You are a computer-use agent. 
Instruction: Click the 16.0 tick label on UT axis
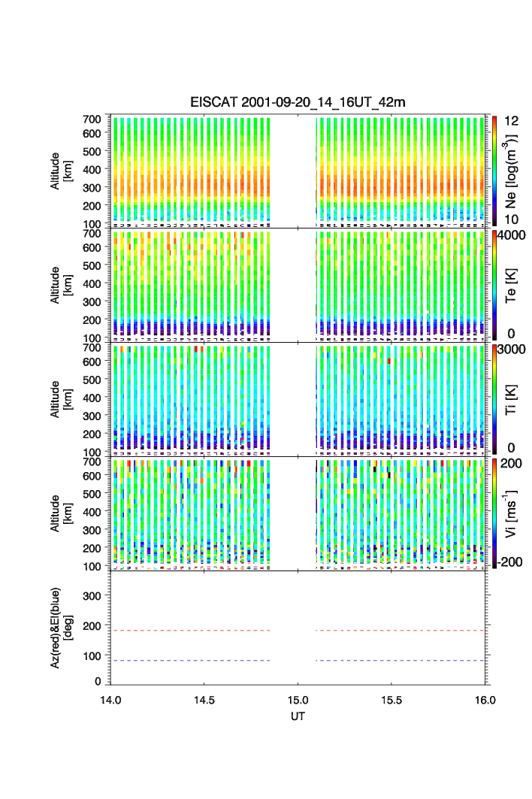pyautogui.click(x=485, y=700)
